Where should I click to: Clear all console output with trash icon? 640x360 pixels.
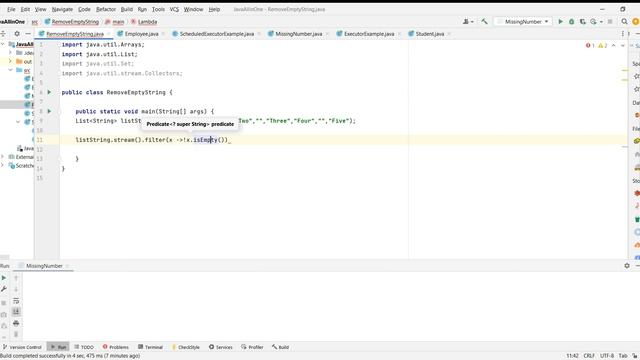click(16, 334)
